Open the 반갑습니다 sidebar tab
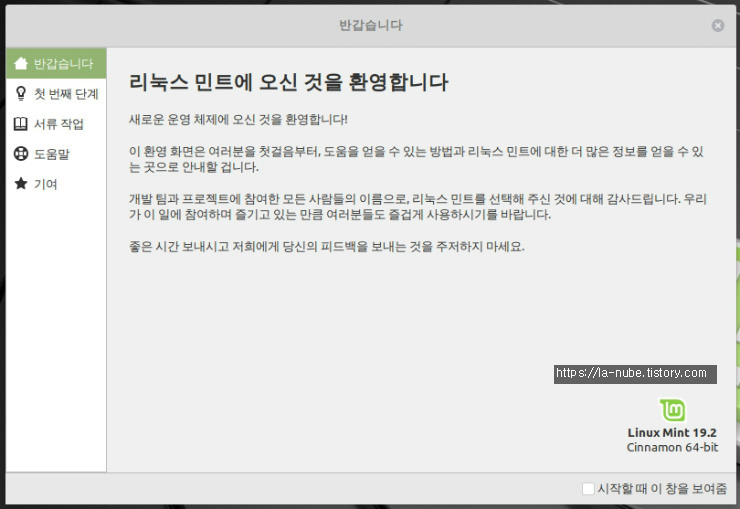This screenshot has height=509, width=740. (x=56, y=63)
